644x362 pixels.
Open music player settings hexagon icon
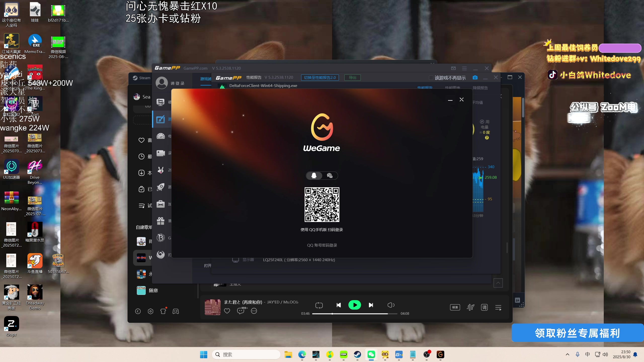150,311
